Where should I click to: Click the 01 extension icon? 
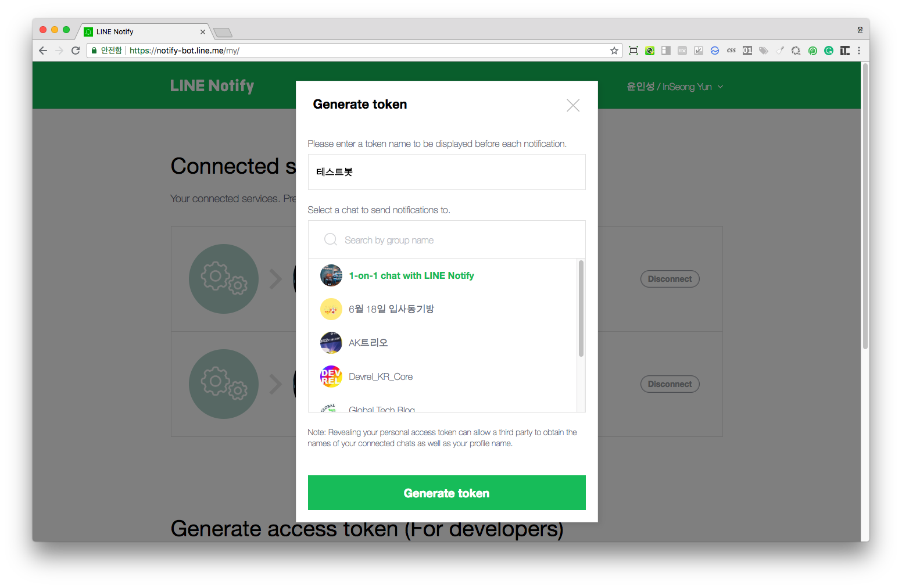click(747, 51)
